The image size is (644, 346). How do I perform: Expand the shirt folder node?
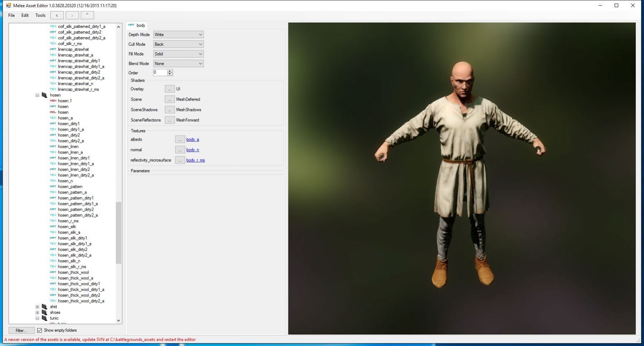37,307
